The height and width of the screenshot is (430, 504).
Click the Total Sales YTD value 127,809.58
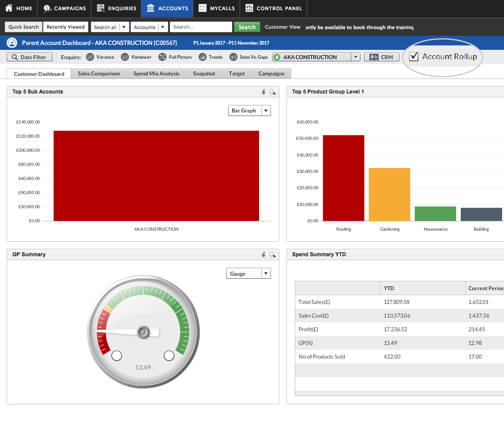396,302
